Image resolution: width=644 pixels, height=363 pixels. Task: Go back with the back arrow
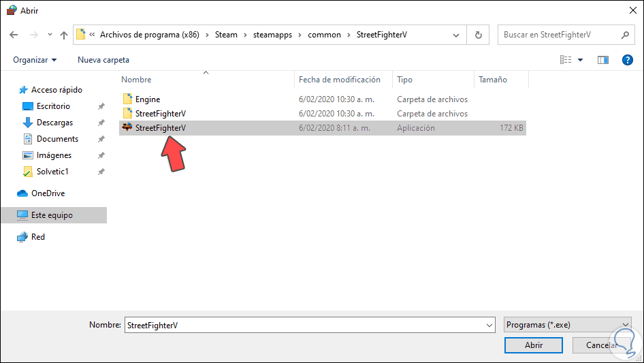pos(14,35)
